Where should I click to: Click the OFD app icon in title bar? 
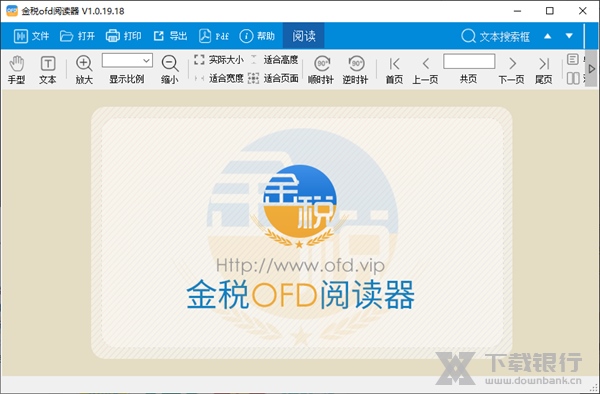click(x=12, y=11)
